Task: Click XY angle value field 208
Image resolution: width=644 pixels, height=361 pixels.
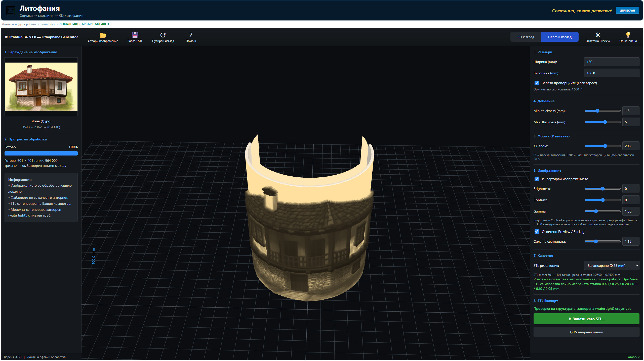Action: pos(631,146)
